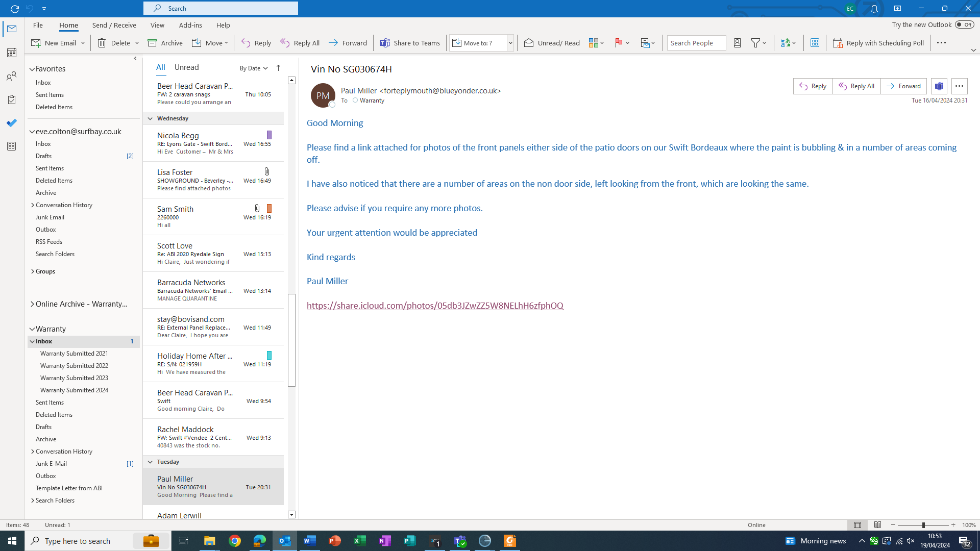
Task: Collapse the Wednesday message group
Action: 150,118
